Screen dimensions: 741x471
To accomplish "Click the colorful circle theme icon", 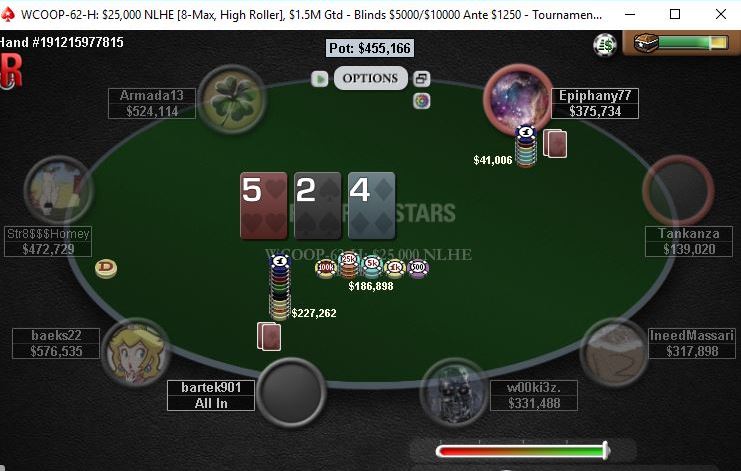I will click(422, 100).
